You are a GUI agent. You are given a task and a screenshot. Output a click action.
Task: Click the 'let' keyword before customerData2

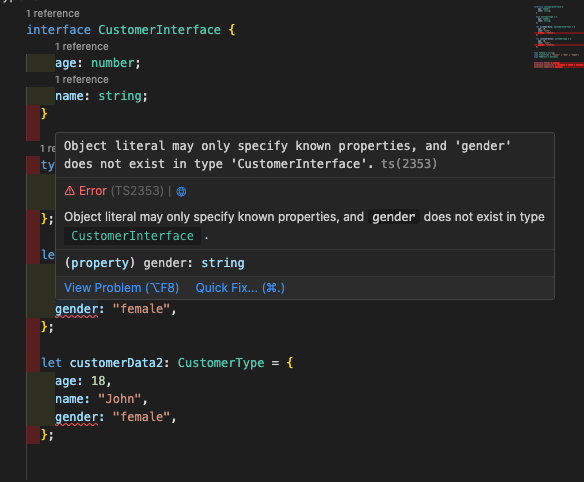coord(51,363)
